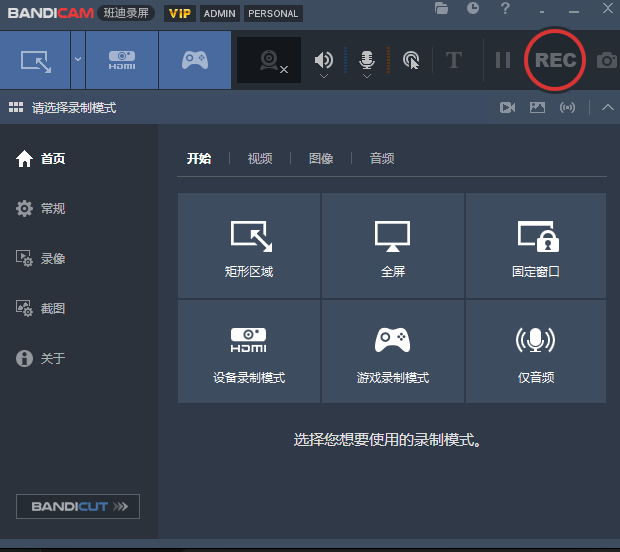Minimize Bandicam to tray small dash

pos(541,12)
